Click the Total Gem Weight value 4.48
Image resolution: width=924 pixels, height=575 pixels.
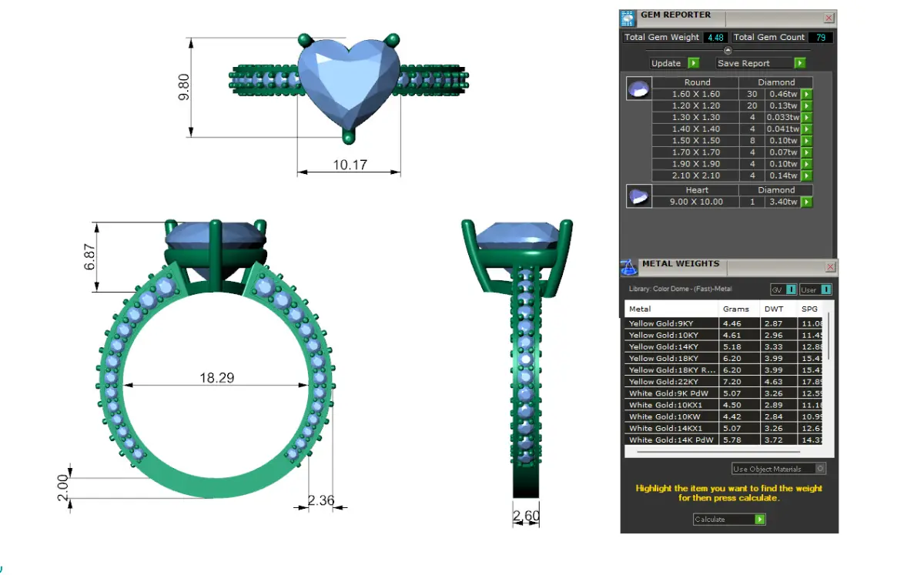tap(715, 37)
